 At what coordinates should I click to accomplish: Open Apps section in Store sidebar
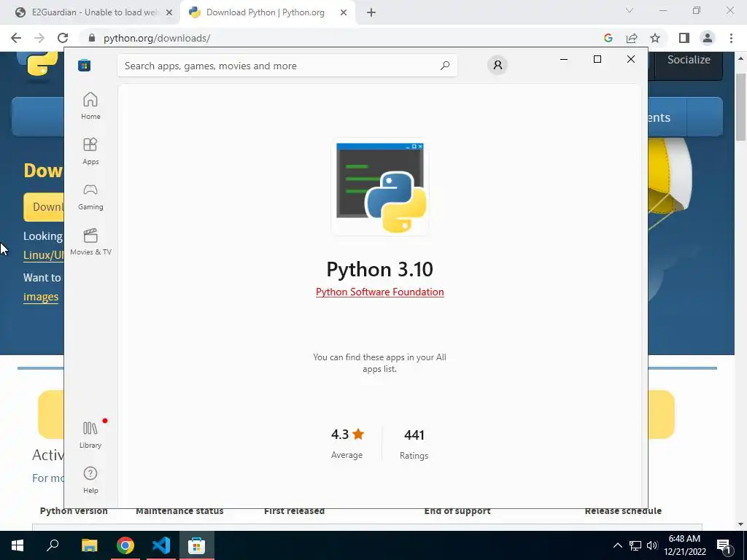pyautogui.click(x=90, y=151)
